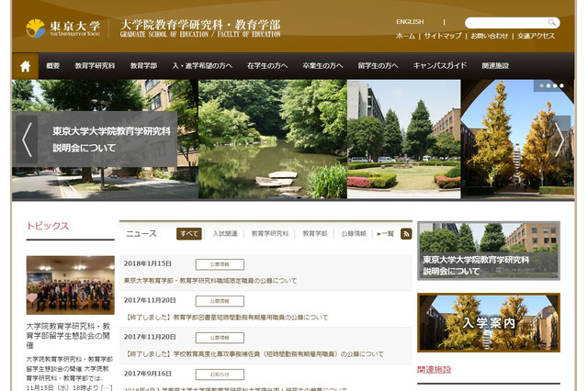Select すべて news filter tab

[189, 234]
